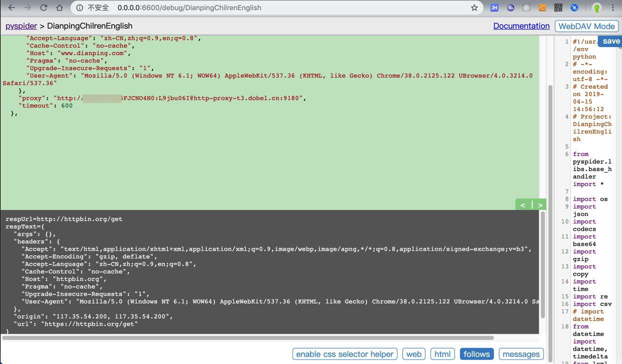
Task: Click the respText={ line
Action: click(25, 226)
